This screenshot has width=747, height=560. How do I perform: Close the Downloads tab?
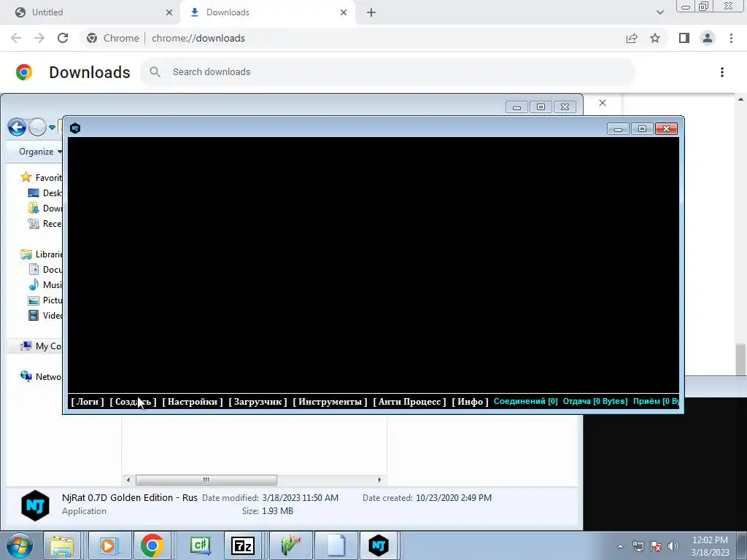344,12
